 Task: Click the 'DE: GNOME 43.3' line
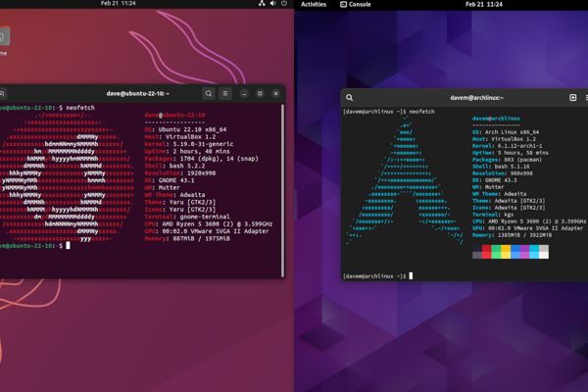pyautogui.click(x=495, y=180)
